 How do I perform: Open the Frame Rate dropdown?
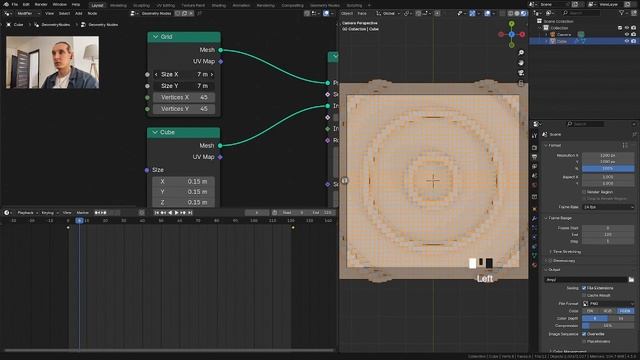point(608,207)
